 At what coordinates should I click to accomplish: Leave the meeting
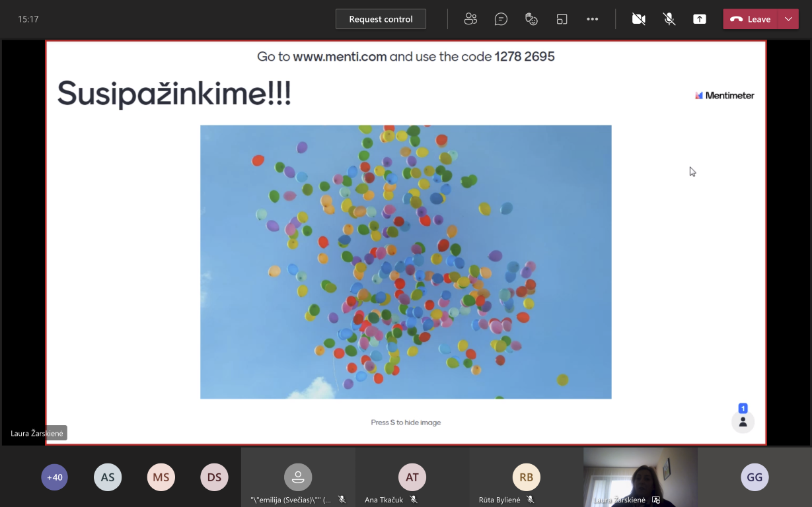[x=751, y=19]
